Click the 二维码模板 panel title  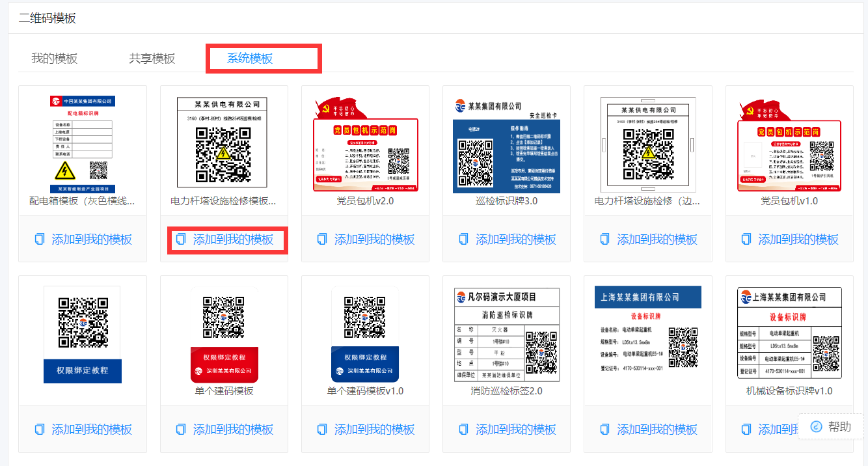[x=47, y=18]
